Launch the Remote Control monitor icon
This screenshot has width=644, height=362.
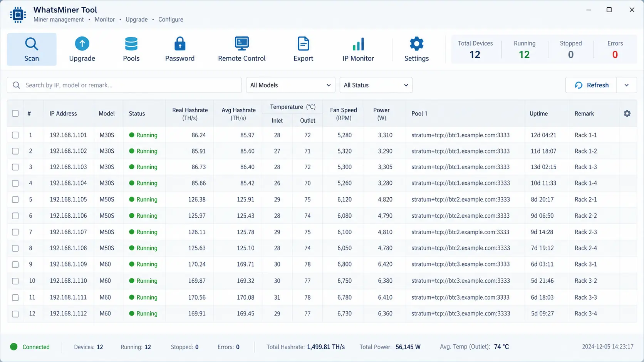242,43
